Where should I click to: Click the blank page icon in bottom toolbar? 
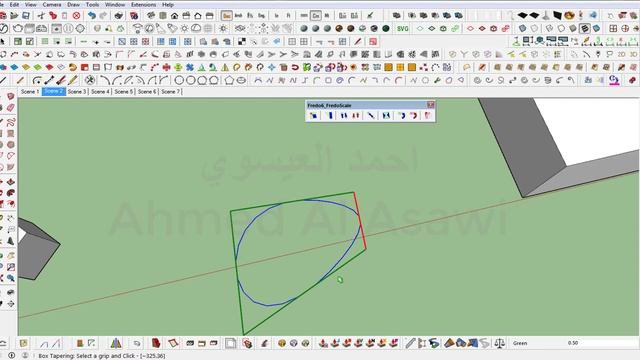(230, 343)
